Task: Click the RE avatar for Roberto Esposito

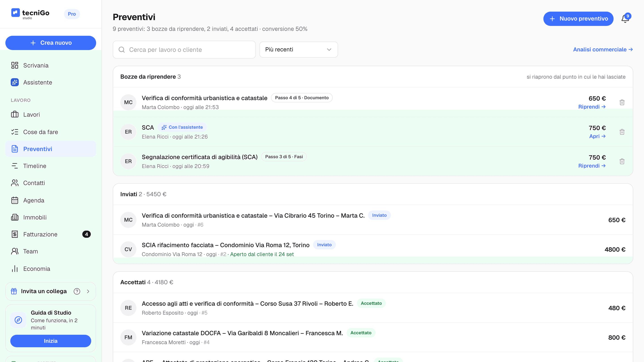Action: (128, 308)
